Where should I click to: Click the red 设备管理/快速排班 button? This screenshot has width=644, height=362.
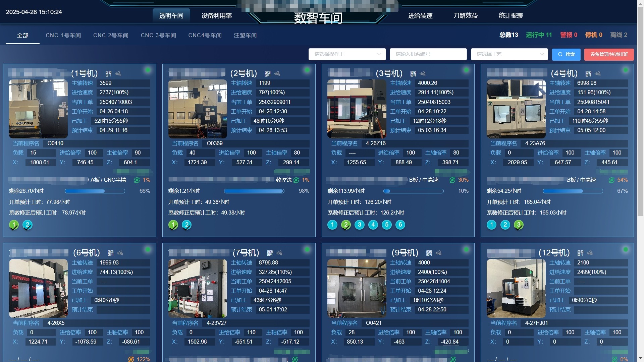[x=609, y=54]
